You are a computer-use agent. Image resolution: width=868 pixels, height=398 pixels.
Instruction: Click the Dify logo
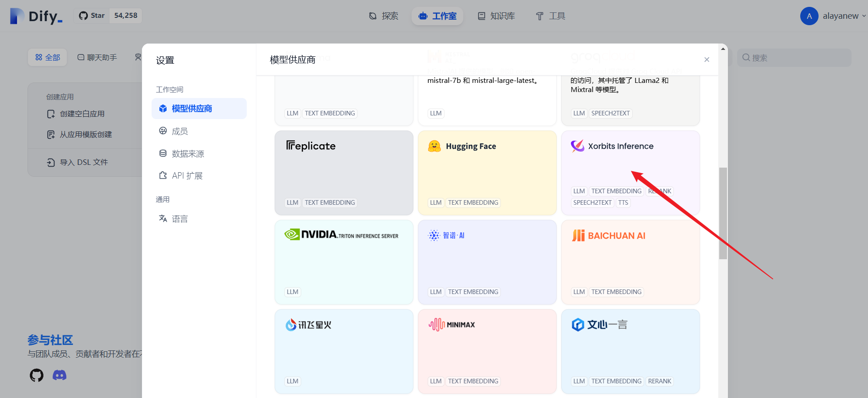click(37, 16)
